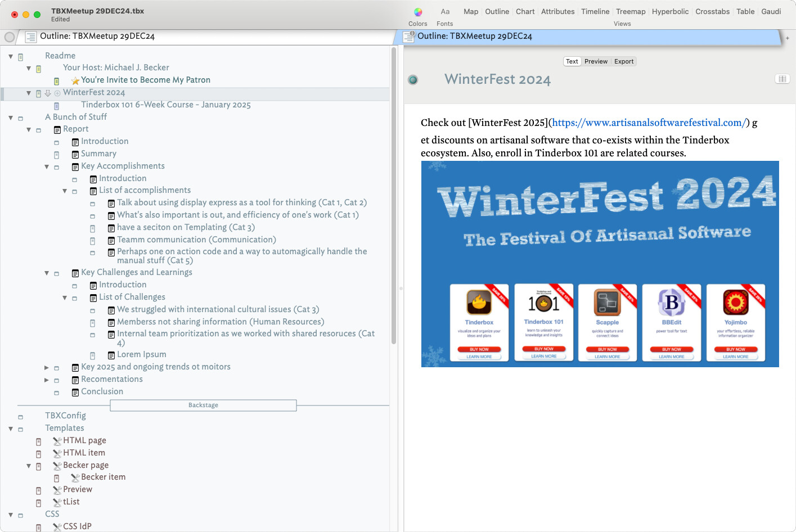Switch note pane to Text mode

572,61
